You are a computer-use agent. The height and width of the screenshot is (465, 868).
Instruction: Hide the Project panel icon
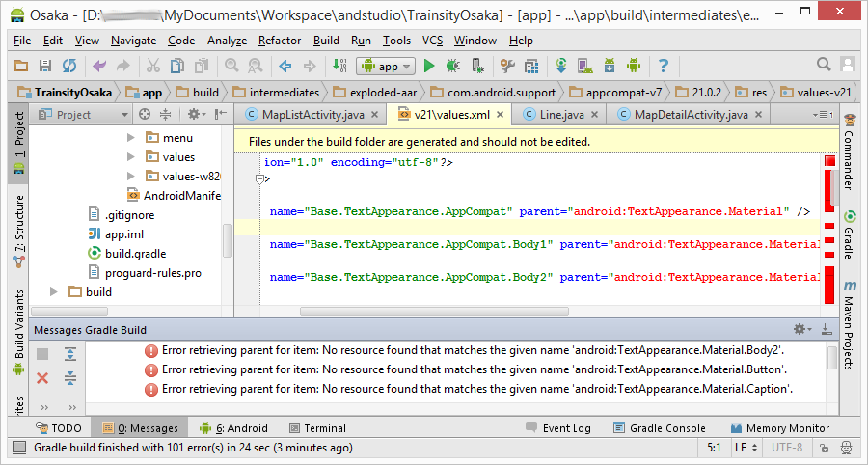click(220, 115)
